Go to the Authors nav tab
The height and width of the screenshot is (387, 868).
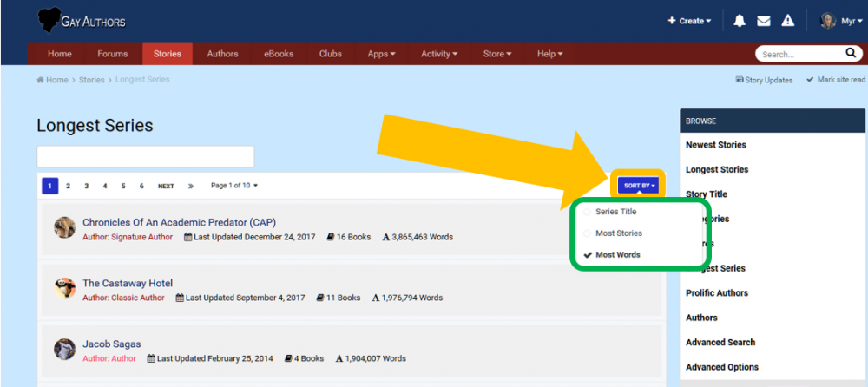pyautogui.click(x=222, y=54)
